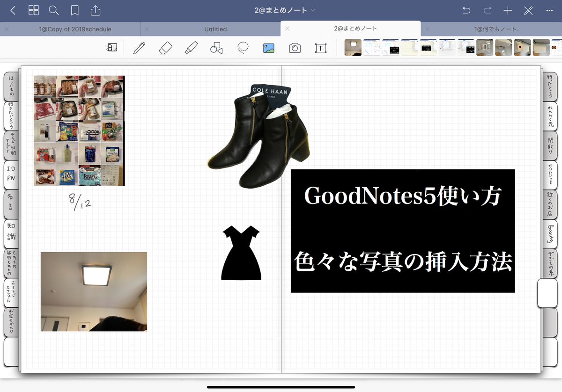Viewport: 562px width, 392px height.
Task: Select the Lasso selection tool
Action: 243,48
